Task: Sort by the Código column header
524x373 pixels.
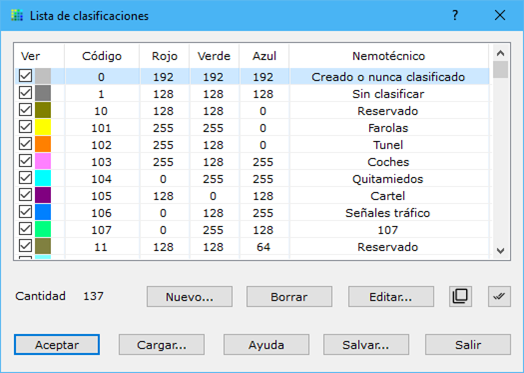Action: click(102, 56)
